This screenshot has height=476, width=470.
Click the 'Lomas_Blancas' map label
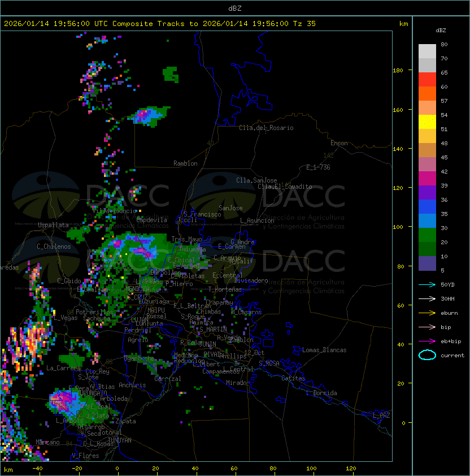pyautogui.click(x=324, y=350)
